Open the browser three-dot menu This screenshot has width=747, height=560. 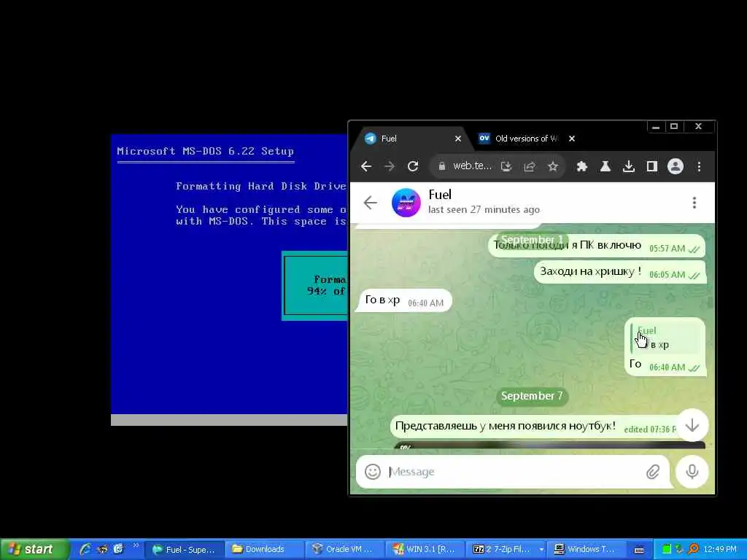click(x=699, y=166)
